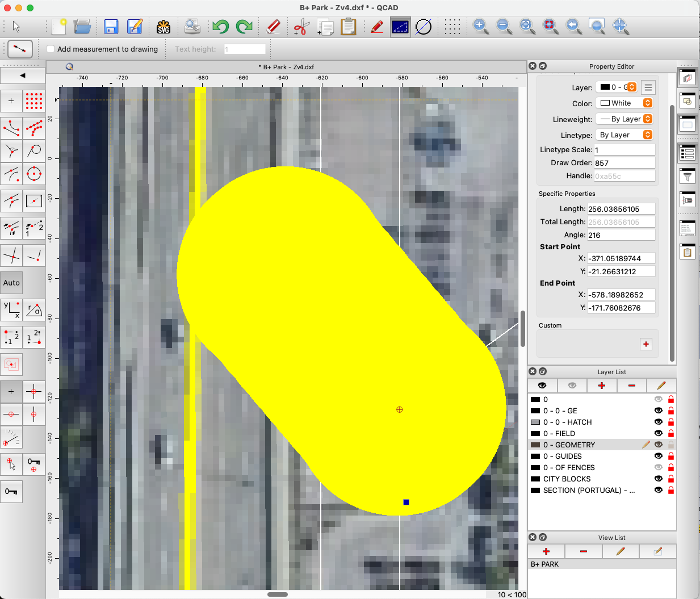
Task: Cut the selection with the scissors icon
Action: point(301,27)
